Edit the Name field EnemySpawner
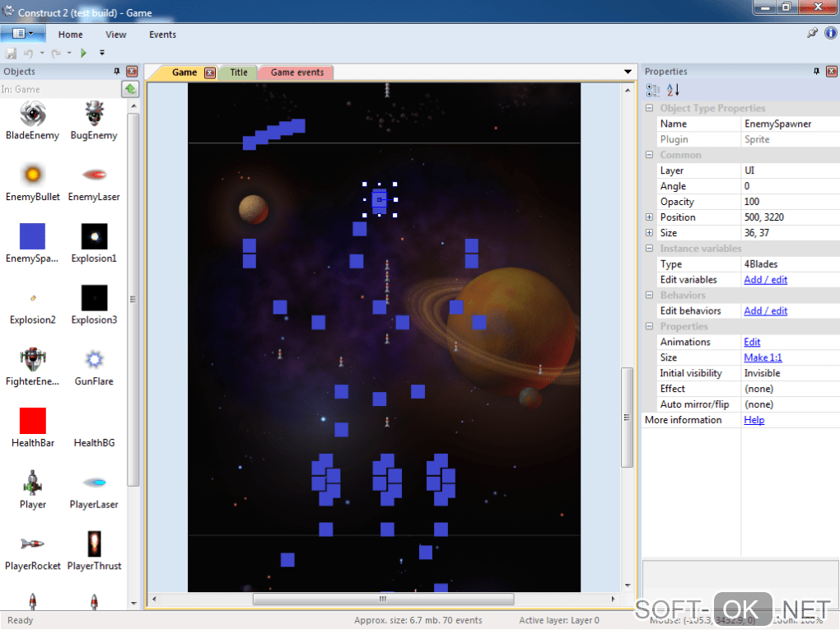Screen dimensions: 840x630 click(x=791, y=124)
